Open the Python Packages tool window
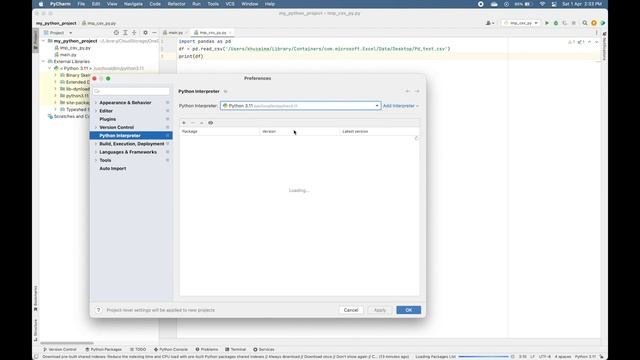Viewport: 640px width, 360px height. [x=103, y=350]
